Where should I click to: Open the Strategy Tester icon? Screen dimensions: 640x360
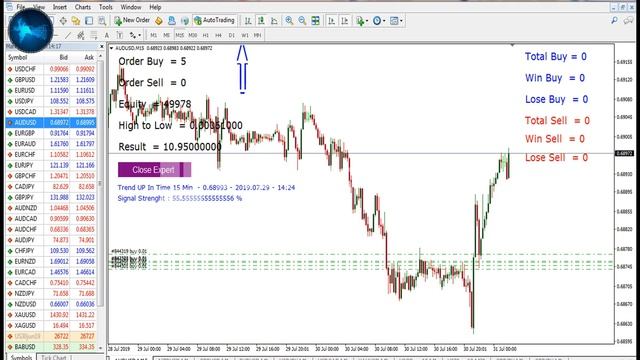102,20
